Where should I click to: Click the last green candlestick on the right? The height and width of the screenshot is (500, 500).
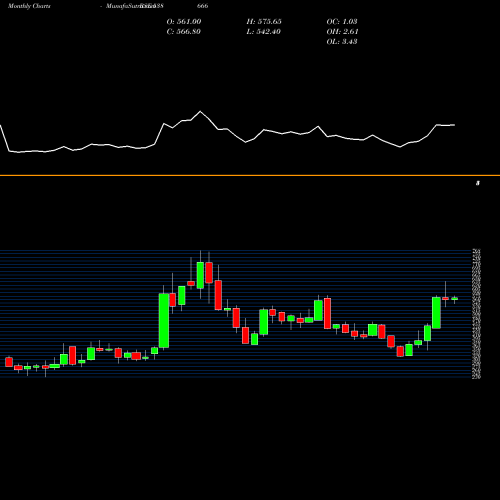click(x=455, y=299)
